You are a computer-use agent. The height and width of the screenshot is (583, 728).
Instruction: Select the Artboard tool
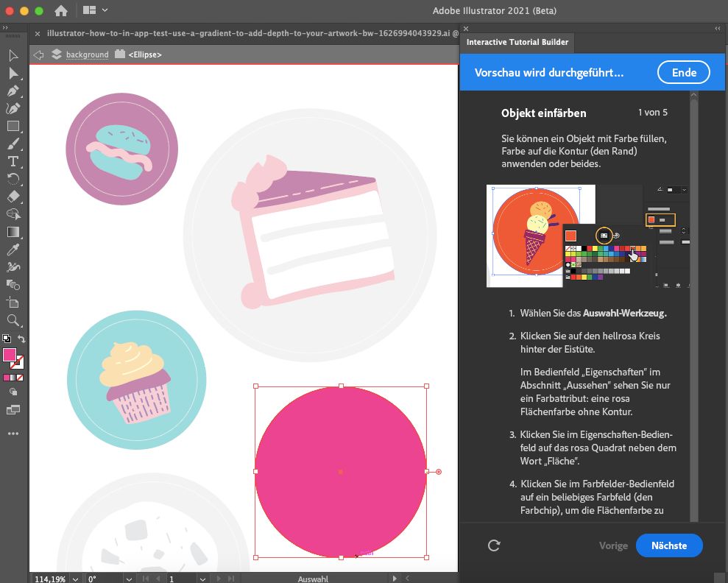coord(13,303)
